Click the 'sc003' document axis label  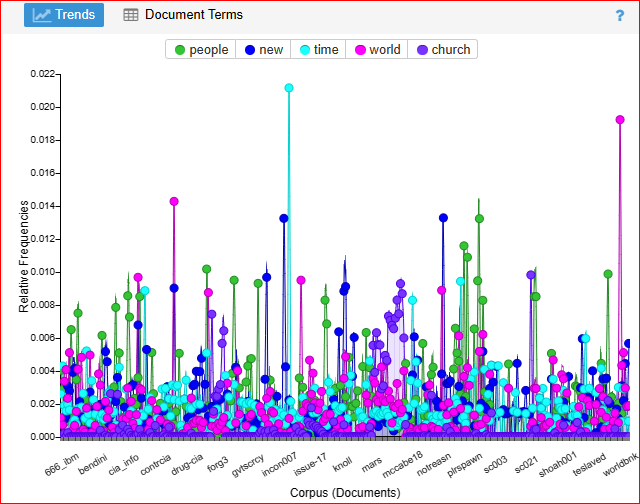pos(496,464)
